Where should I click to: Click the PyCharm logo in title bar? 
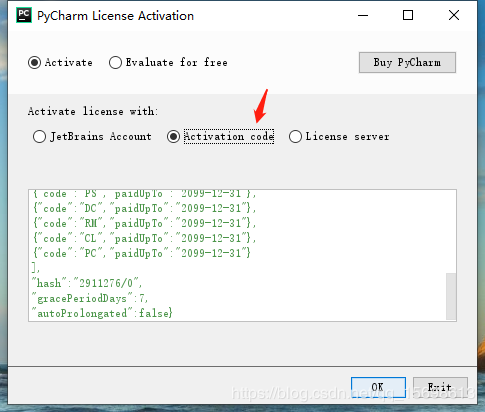coord(24,15)
